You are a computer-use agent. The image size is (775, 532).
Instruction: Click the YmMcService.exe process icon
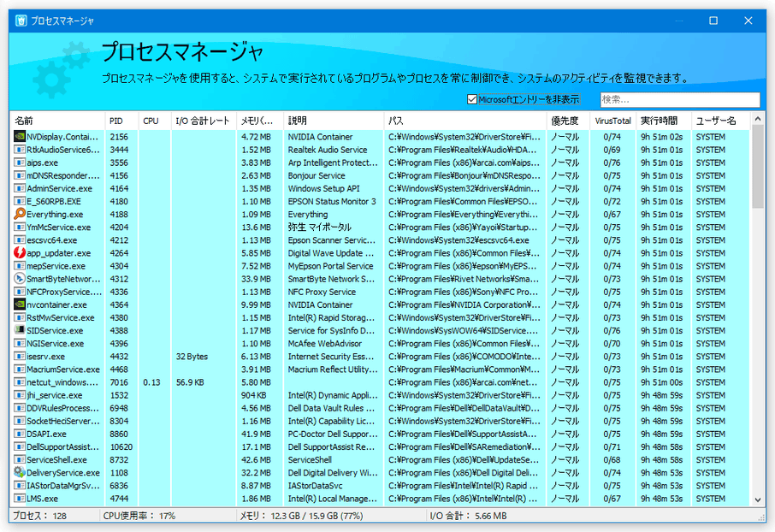click(x=20, y=227)
